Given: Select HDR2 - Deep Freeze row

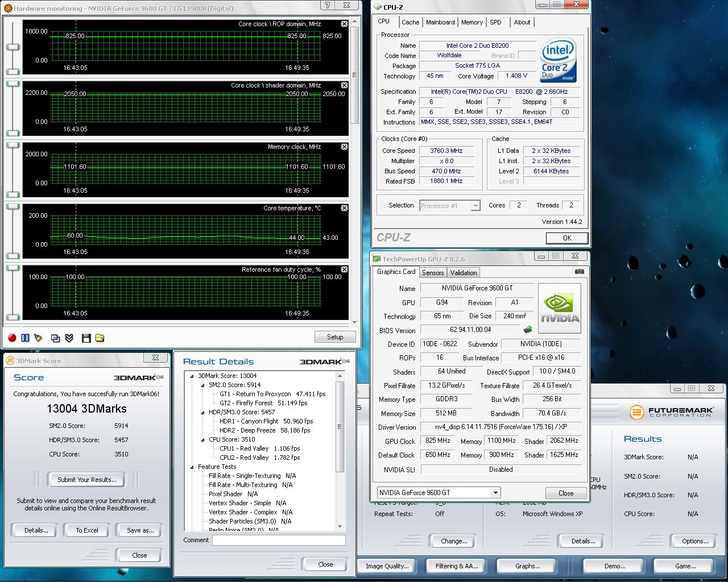Looking at the screenshot, I should (x=265, y=430).
